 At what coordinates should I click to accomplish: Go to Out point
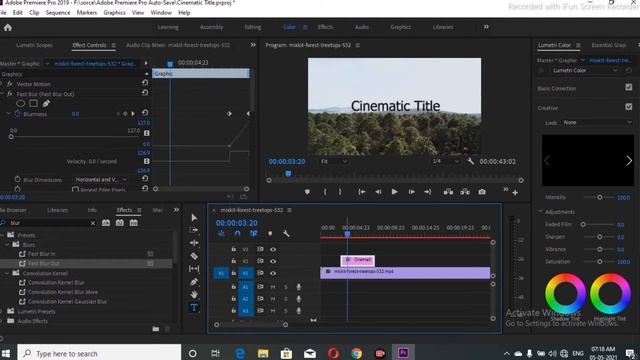(428, 192)
